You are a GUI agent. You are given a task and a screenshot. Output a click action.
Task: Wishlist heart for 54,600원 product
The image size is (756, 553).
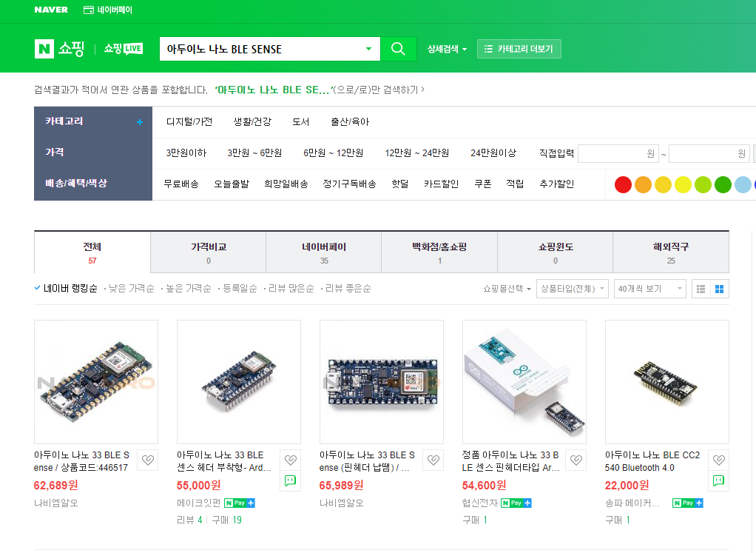tap(576, 460)
